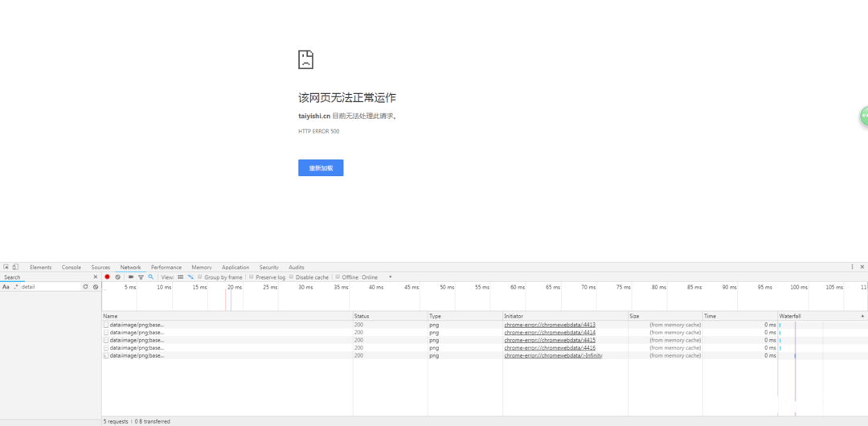Image resolution: width=868 pixels, height=426 pixels.
Task: Click the blue reload page button
Action: [x=321, y=168]
